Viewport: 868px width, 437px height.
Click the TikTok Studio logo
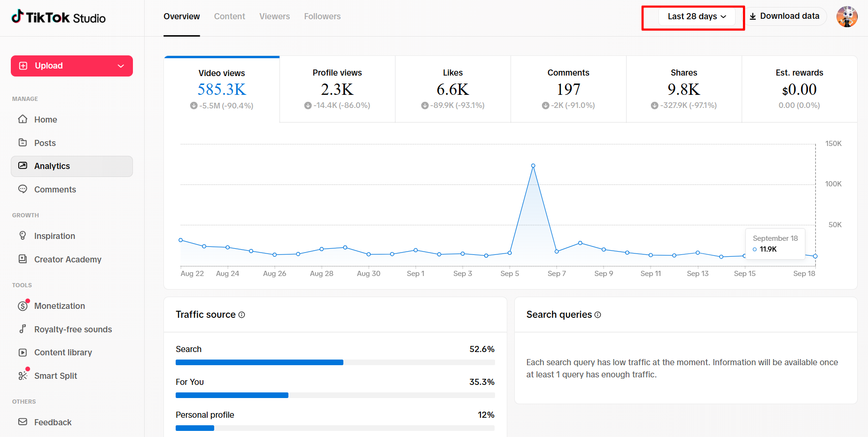(x=58, y=17)
